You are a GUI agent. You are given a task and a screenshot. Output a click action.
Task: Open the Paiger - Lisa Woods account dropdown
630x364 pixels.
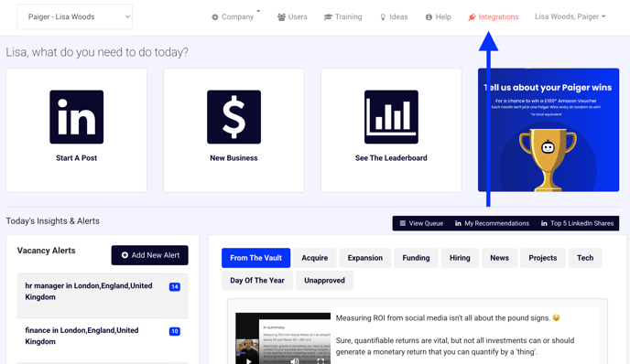pyautogui.click(x=74, y=16)
